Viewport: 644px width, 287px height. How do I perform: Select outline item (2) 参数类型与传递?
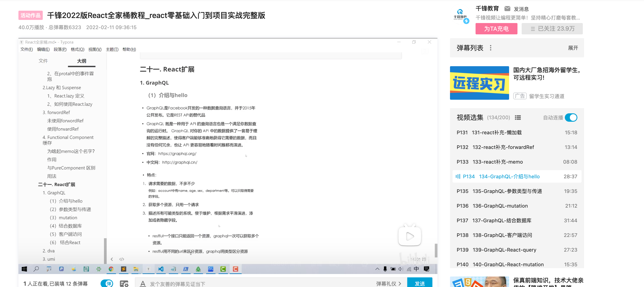coord(70,209)
